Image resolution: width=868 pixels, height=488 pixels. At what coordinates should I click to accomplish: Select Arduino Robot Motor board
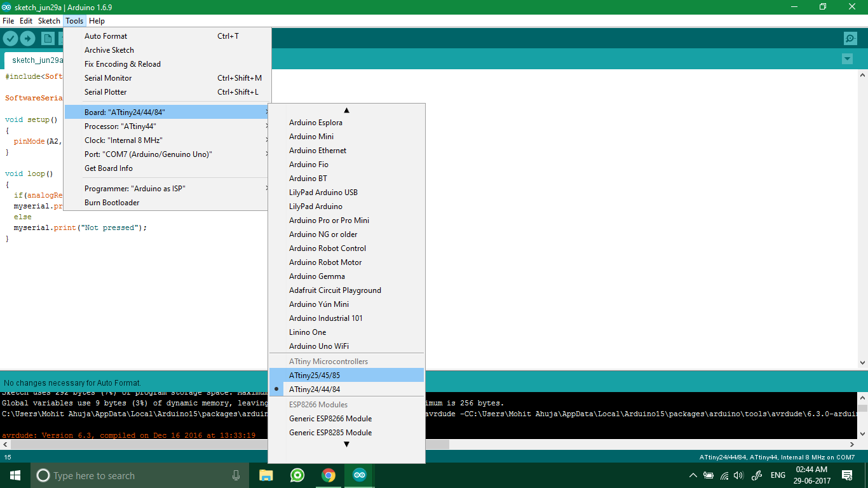(x=346, y=262)
